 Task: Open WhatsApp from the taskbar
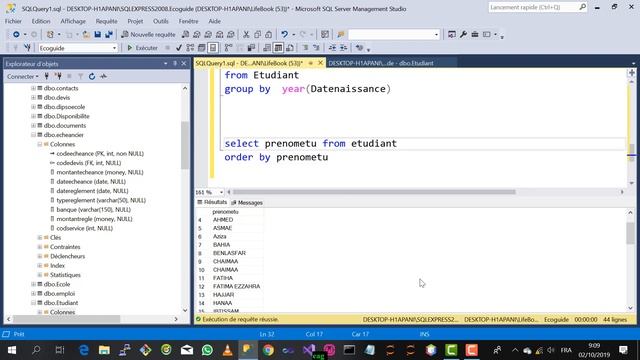(207, 350)
